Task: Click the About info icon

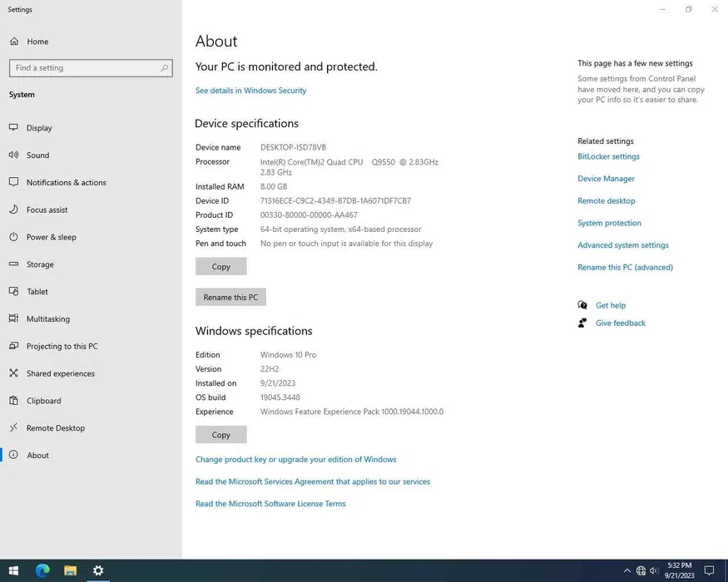Action: (14, 455)
